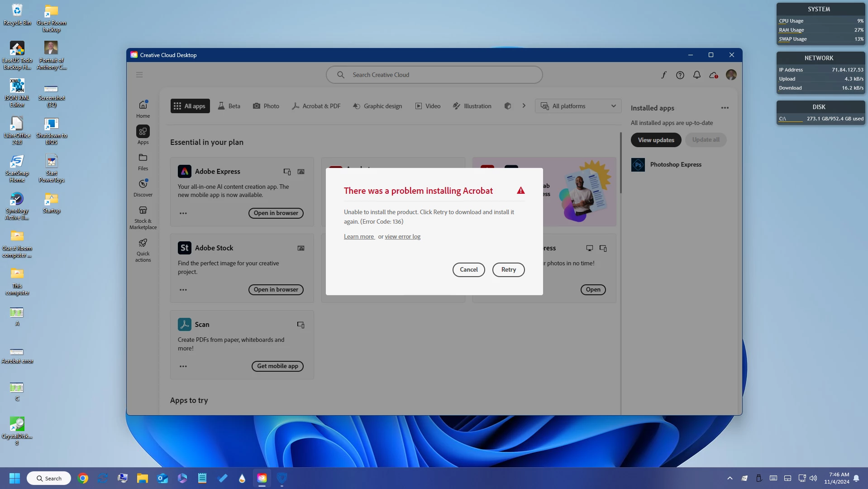Screen dimensions: 868x489
Task: Open more options for Adobe Stock
Action: 183,289
